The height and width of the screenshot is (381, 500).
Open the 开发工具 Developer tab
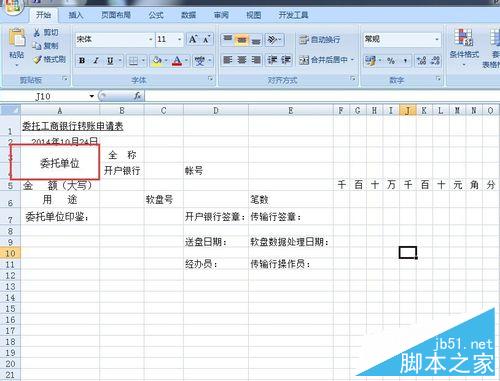coord(293,15)
